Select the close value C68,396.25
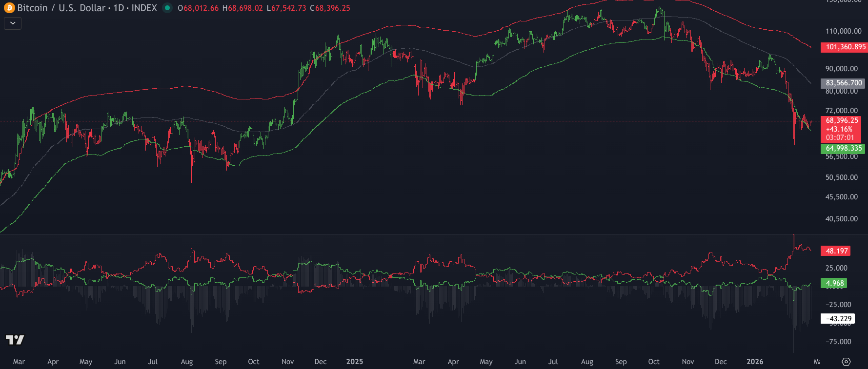868x369 pixels. (x=330, y=8)
